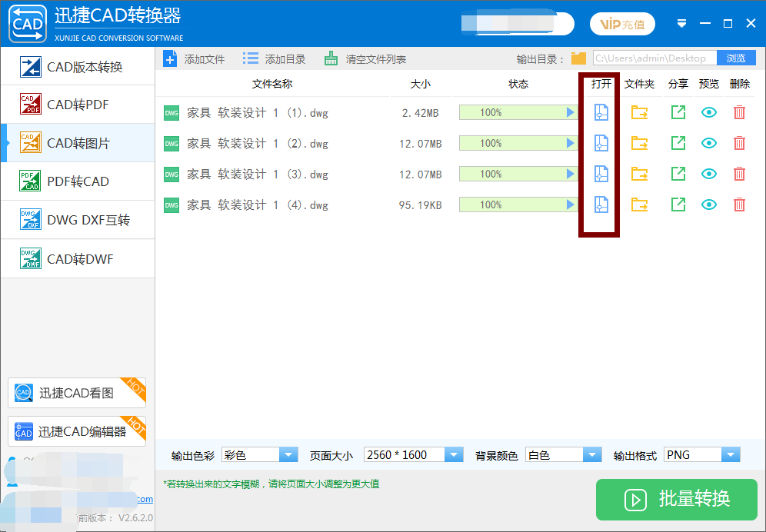Select CAD转PDF in sidebar
The height and width of the screenshot is (532, 766).
click(78, 105)
